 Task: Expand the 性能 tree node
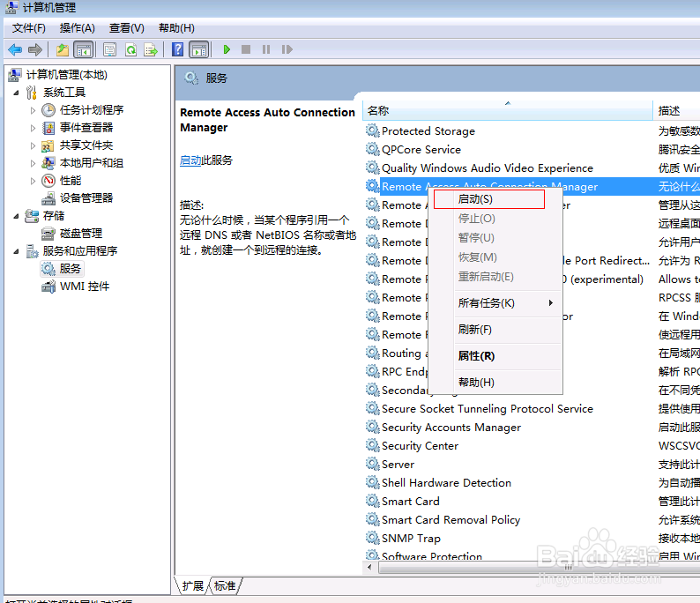[x=33, y=181]
